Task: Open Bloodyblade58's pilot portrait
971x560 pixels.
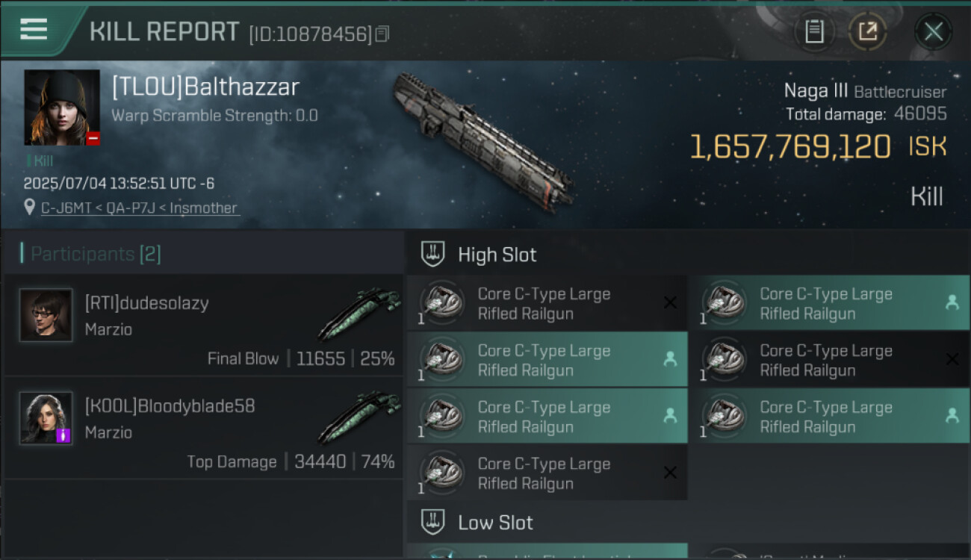Action: pos(46,418)
